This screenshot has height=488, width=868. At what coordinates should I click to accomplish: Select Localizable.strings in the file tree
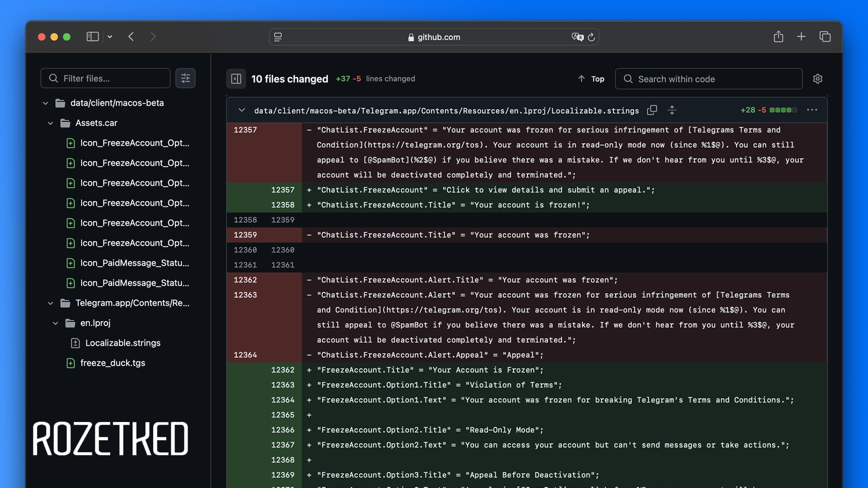click(123, 343)
